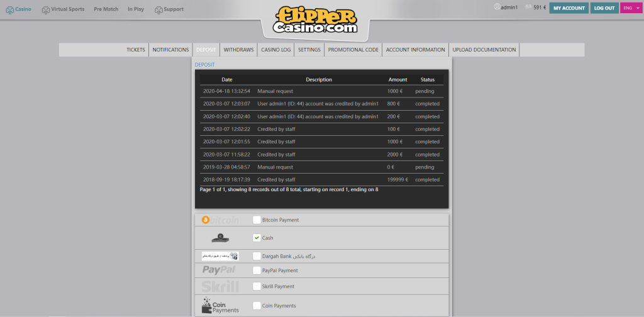Tick the PayPal Payment checkbox
Image resolution: width=644 pixels, height=317 pixels.
(x=257, y=270)
